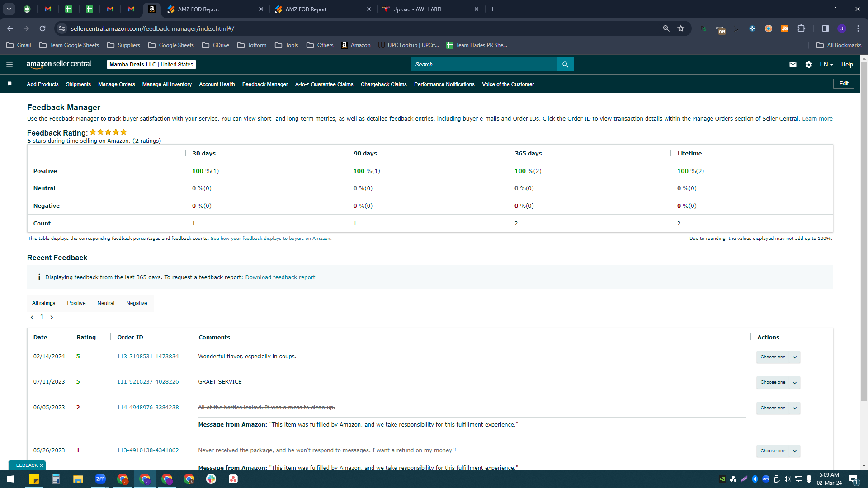868x488 pixels.
Task: Open the messages envelope icon
Action: click(793, 65)
